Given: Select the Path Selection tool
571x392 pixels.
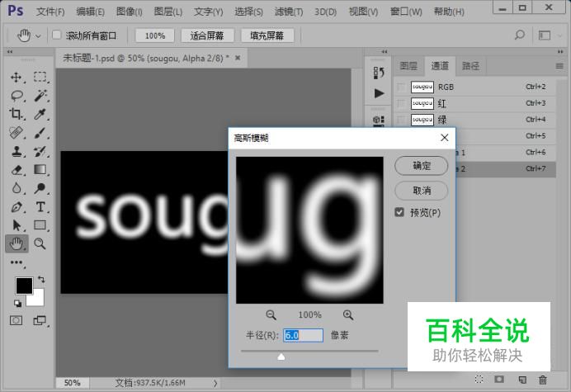Looking at the screenshot, I should coord(17,225).
